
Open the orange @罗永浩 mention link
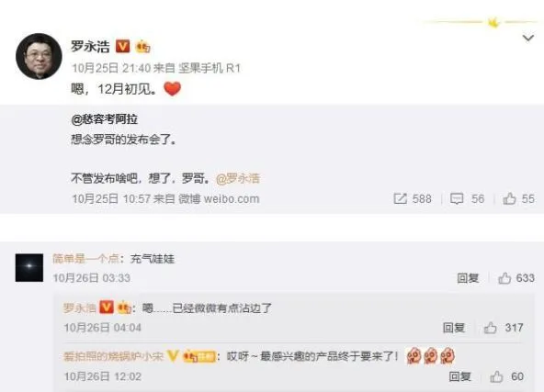click(238, 178)
